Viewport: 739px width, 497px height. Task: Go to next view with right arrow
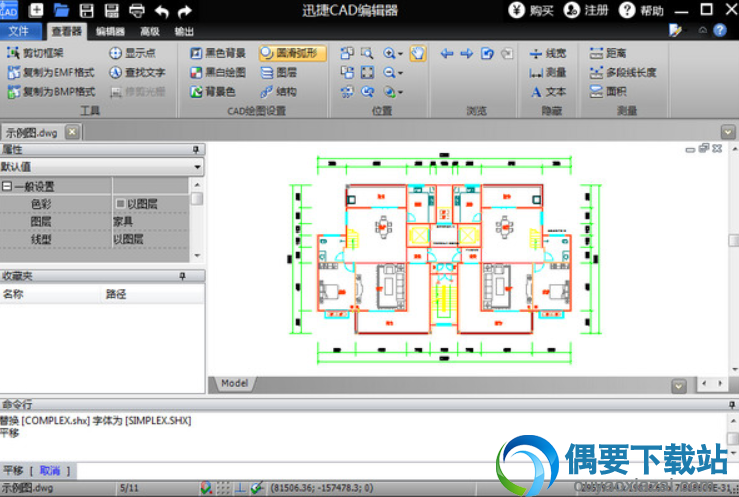[x=467, y=53]
